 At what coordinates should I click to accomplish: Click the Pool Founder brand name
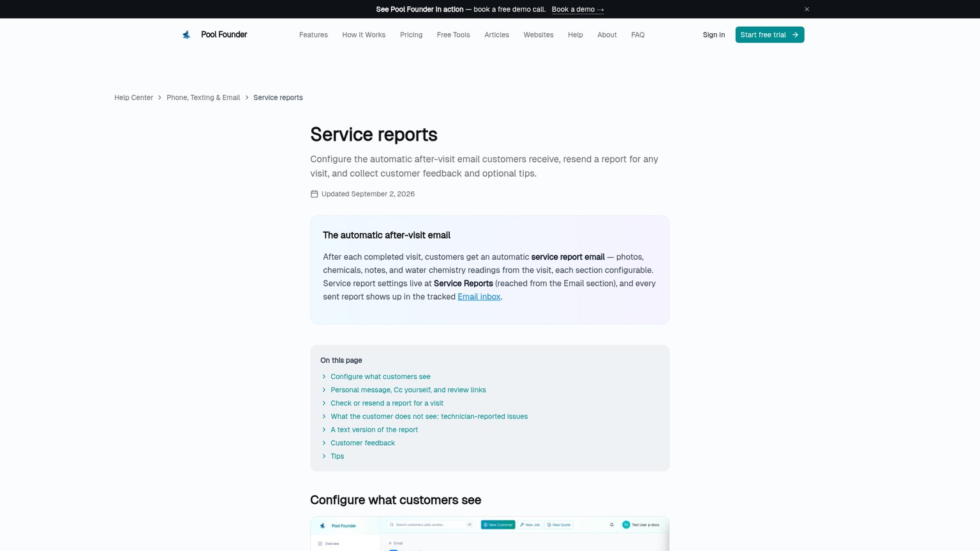point(224,34)
